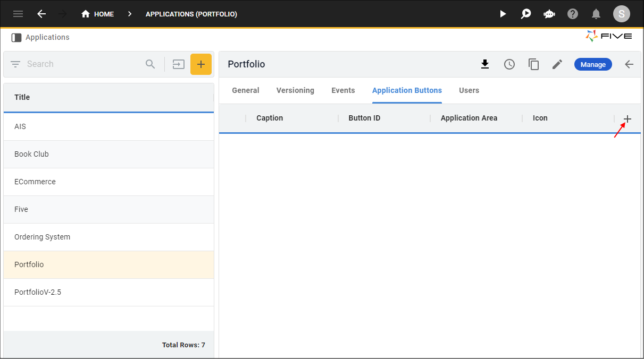Open the hamburger navigation menu
Image resolution: width=644 pixels, height=359 pixels.
coord(18,14)
